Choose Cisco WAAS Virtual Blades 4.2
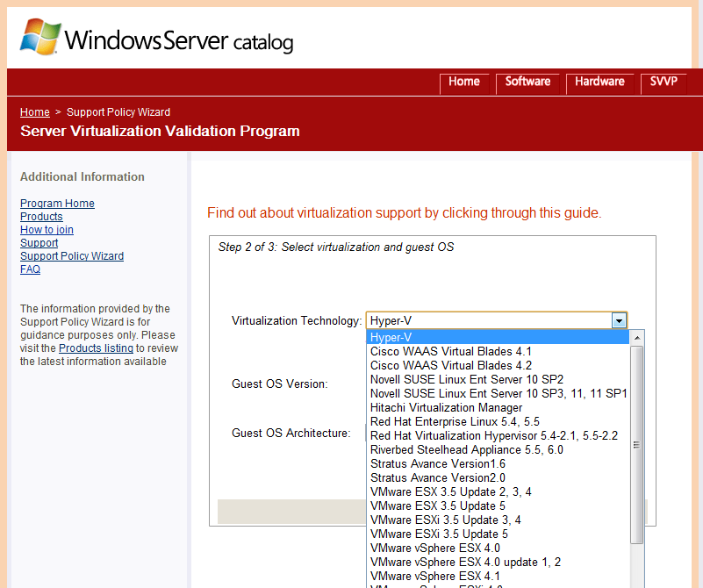 click(451, 366)
